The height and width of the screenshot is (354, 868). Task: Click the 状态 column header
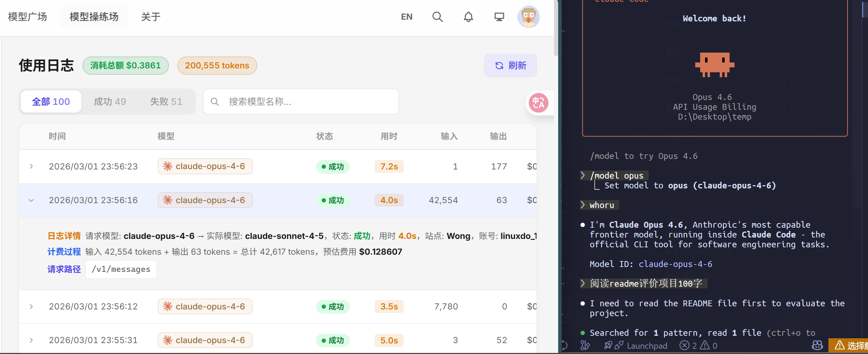click(x=324, y=136)
